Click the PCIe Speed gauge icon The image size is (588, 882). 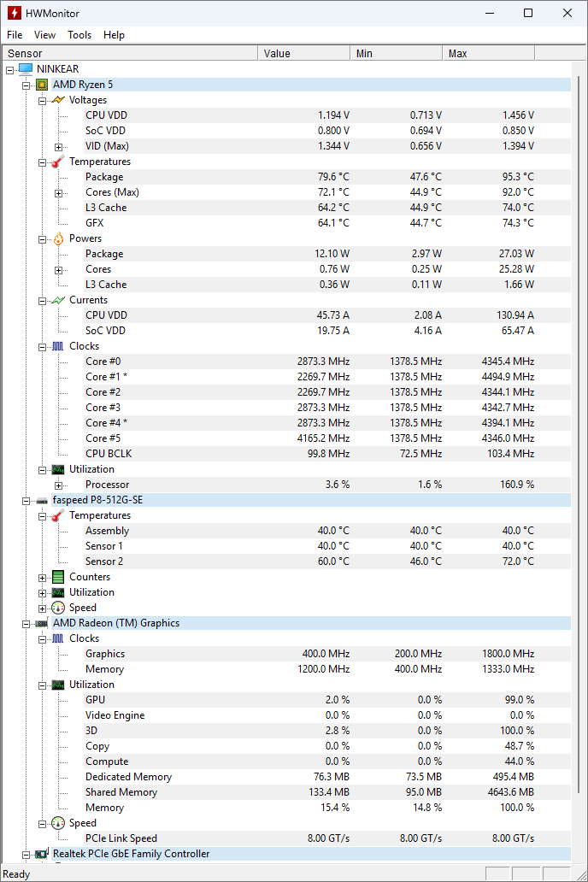click(58, 823)
